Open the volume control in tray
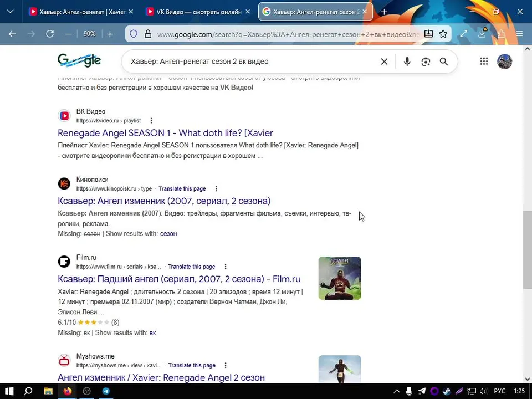Viewport: 532px width, 399px height. pos(484,391)
